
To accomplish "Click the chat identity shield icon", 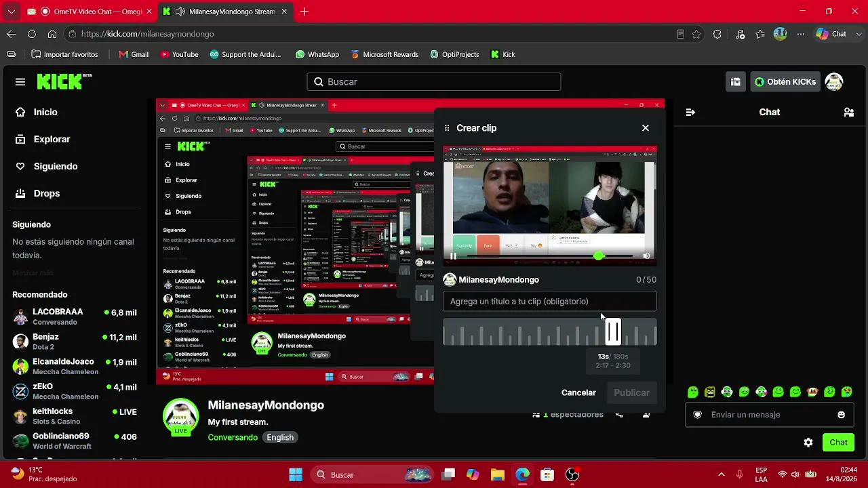I will (x=697, y=415).
